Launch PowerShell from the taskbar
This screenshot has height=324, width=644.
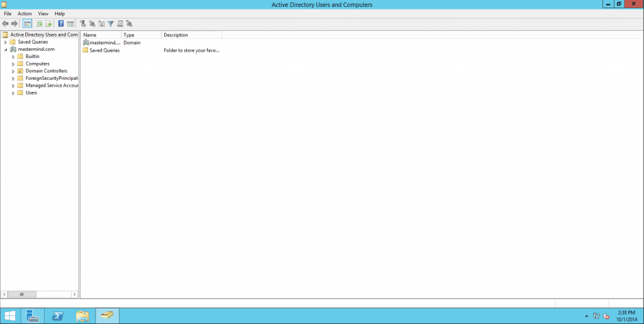click(x=57, y=316)
